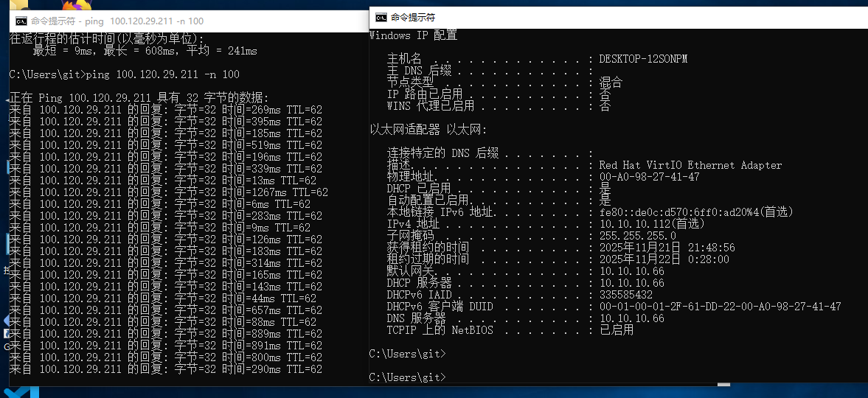The image size is (868, 398).
Task: Click the Red Hat VirtIO Ethernet Adapter description
Action: click(690, 165)
